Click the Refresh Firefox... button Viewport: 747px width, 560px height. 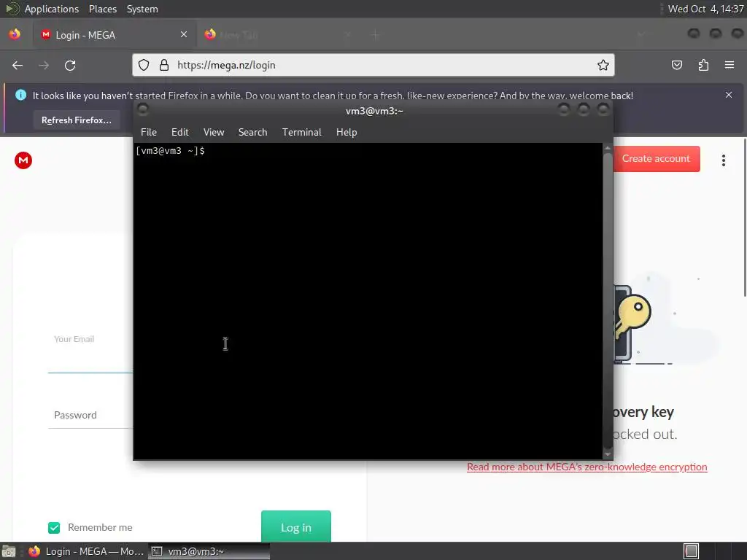point(76,120)
